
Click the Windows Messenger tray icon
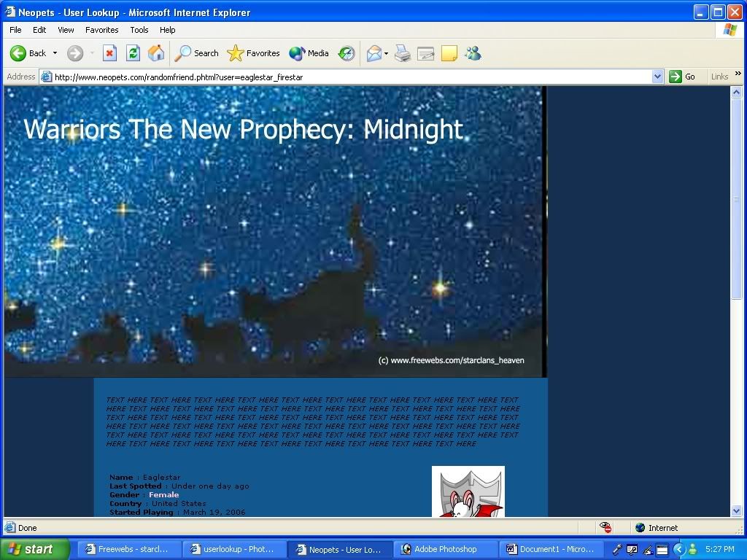[x=693, y=550]
